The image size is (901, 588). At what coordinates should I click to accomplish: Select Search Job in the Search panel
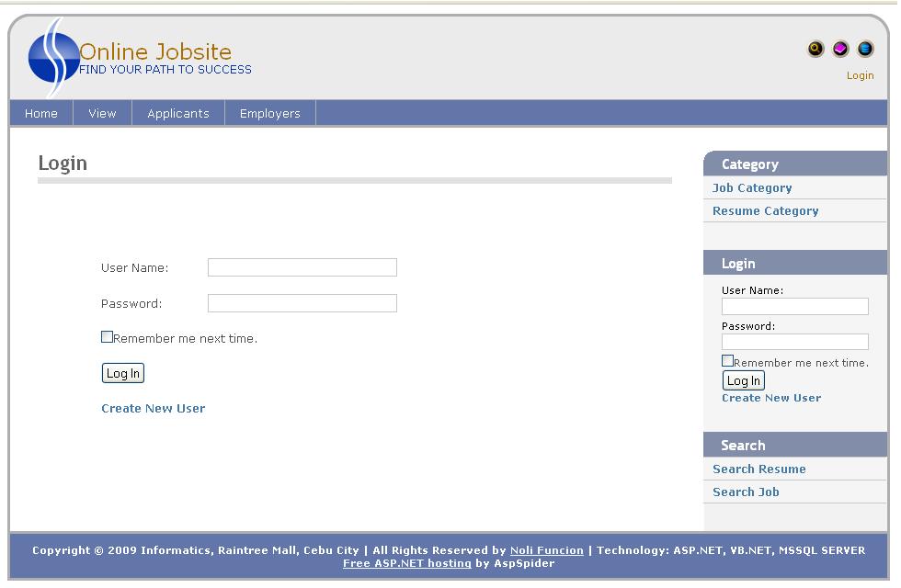coord(745,492)
